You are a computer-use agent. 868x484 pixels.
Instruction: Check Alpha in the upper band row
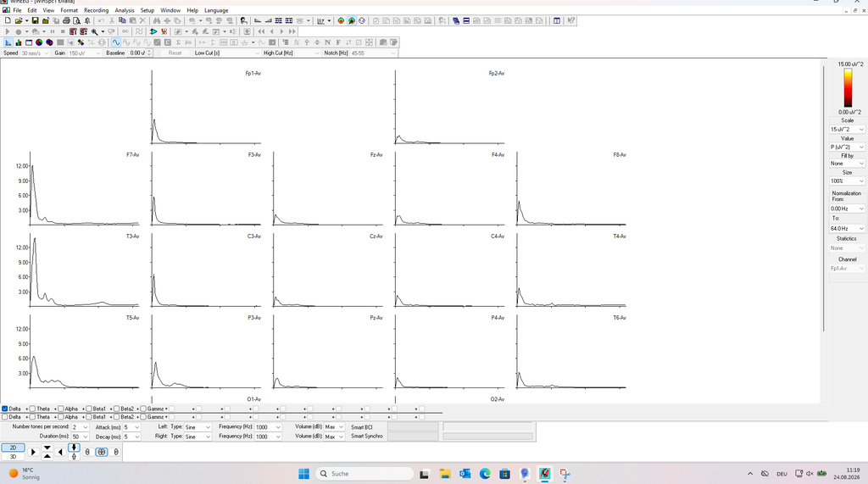point(61,409)
